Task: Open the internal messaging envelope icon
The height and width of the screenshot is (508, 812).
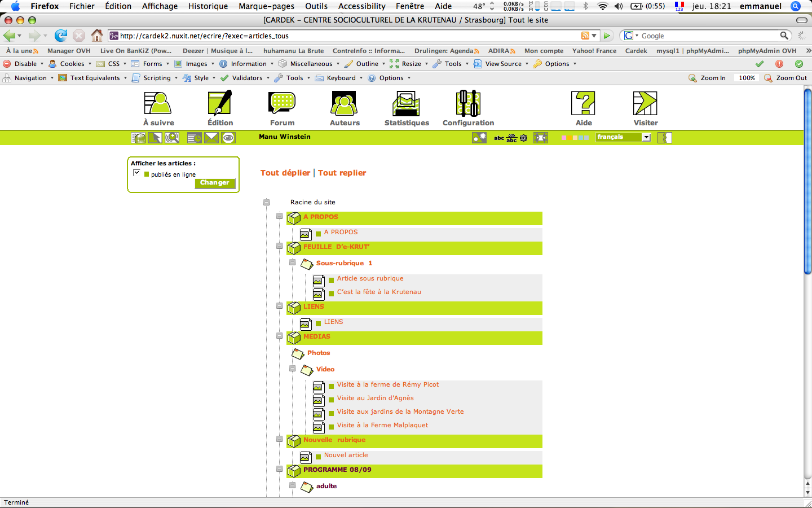Action: pyautogui.click(x=211, y=138)
